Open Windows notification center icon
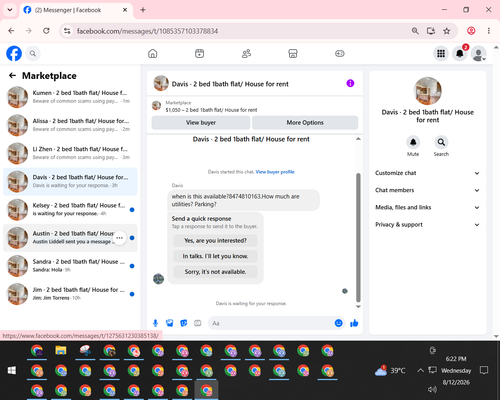Image resolution: width=500 pixels, height=400 pixels. click(484, 370)
